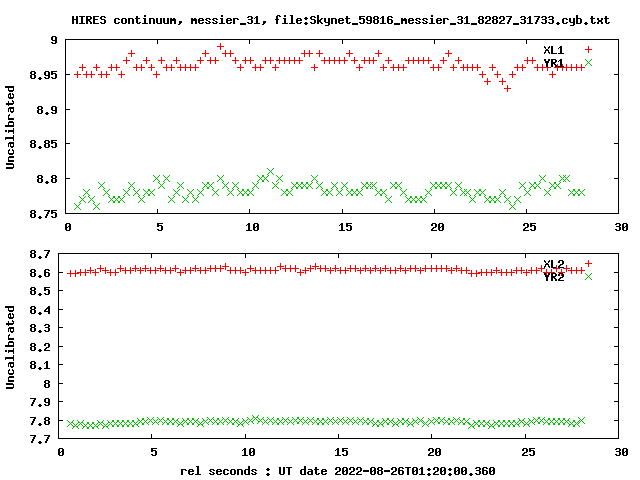Click the '10' x-axis tick of the lower plot
640x480 pixels.
pyautogui.click(x=248, y=452)
